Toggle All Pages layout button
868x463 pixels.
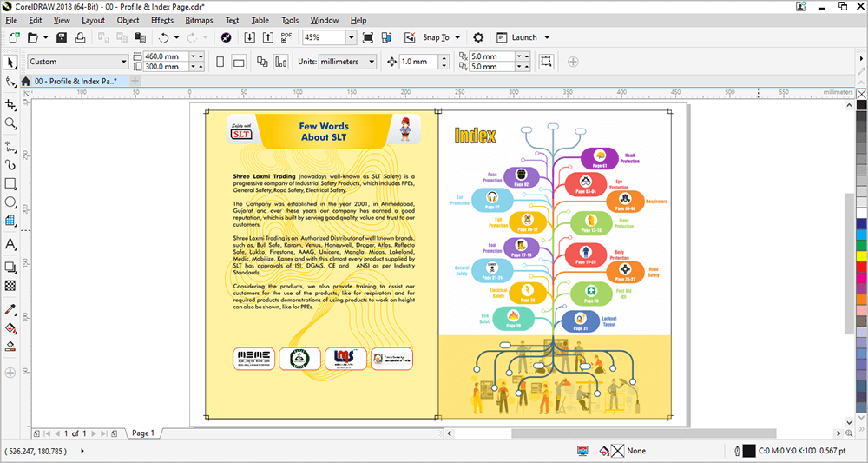(x=262, y=62)
